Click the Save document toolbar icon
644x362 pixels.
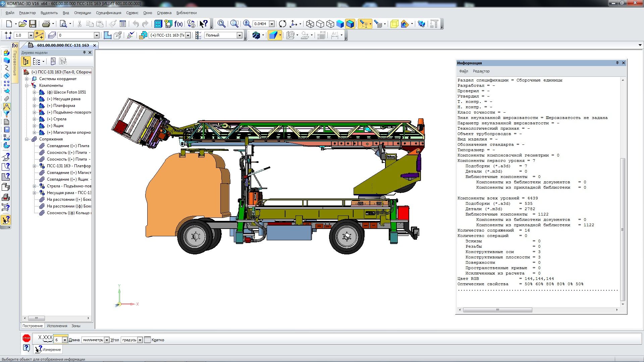pyautogui.click(x=33, y=24)
